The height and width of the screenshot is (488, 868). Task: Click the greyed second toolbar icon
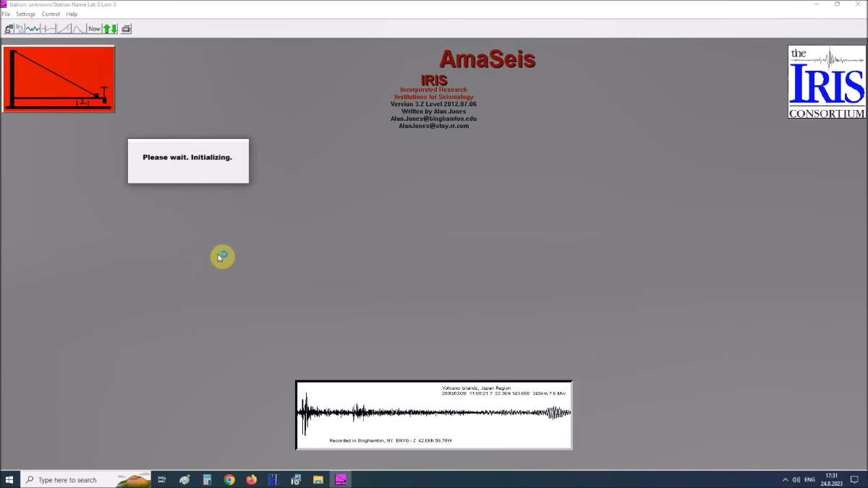(x=20, y=29)
